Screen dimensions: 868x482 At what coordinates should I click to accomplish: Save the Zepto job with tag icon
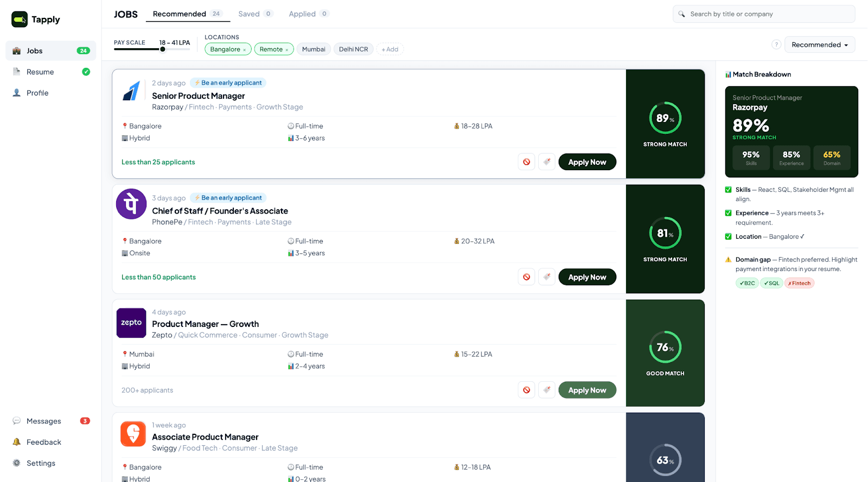click(x=547, y=390)
